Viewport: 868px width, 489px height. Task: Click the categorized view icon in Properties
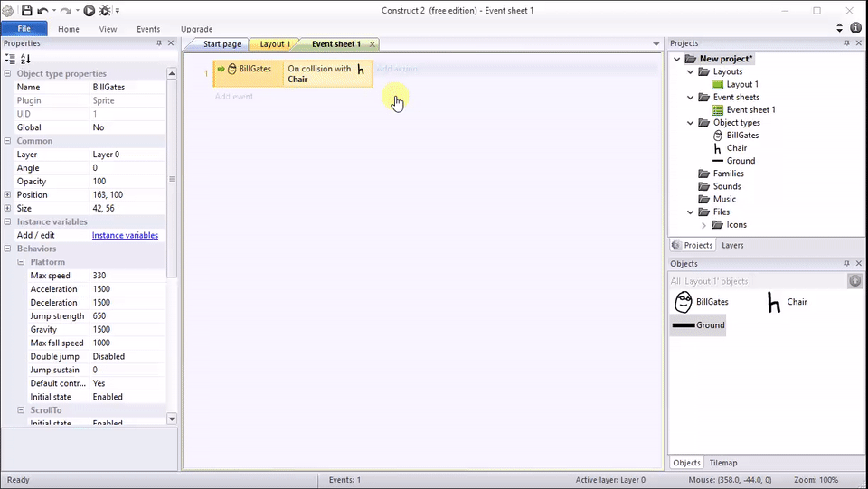(10, 59)
